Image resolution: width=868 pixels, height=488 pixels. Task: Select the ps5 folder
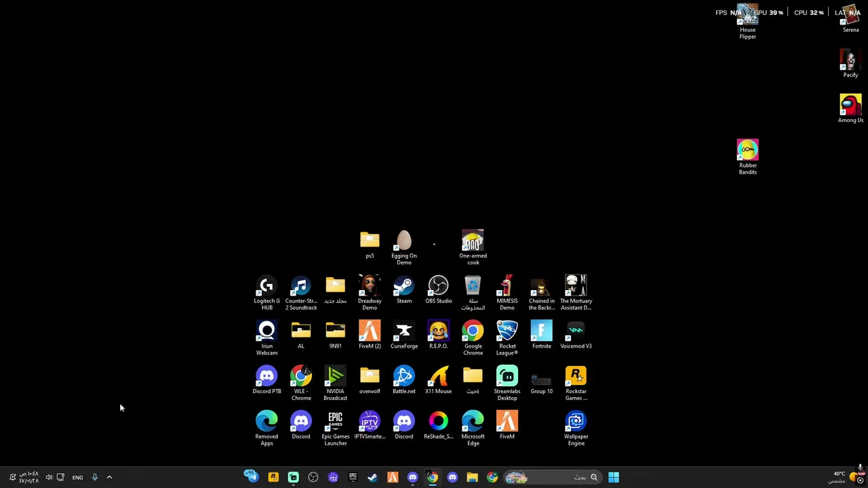pos(370,245)
